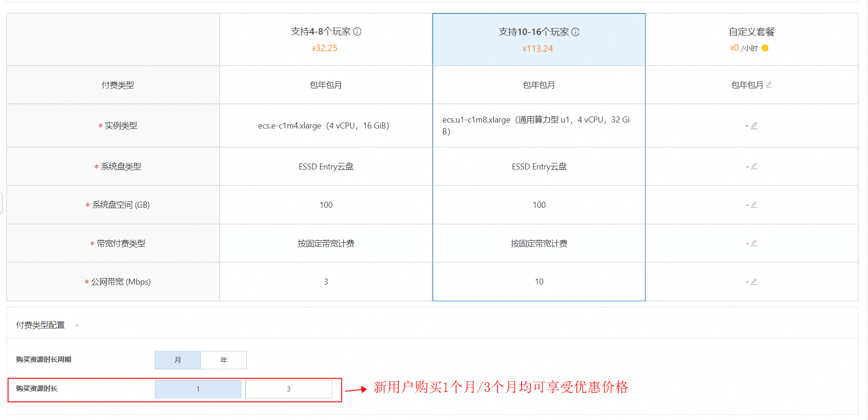Click 公网带宽 value 3
Image resolution: width=868 pixels, height=420 pixels.
[326, 281]
